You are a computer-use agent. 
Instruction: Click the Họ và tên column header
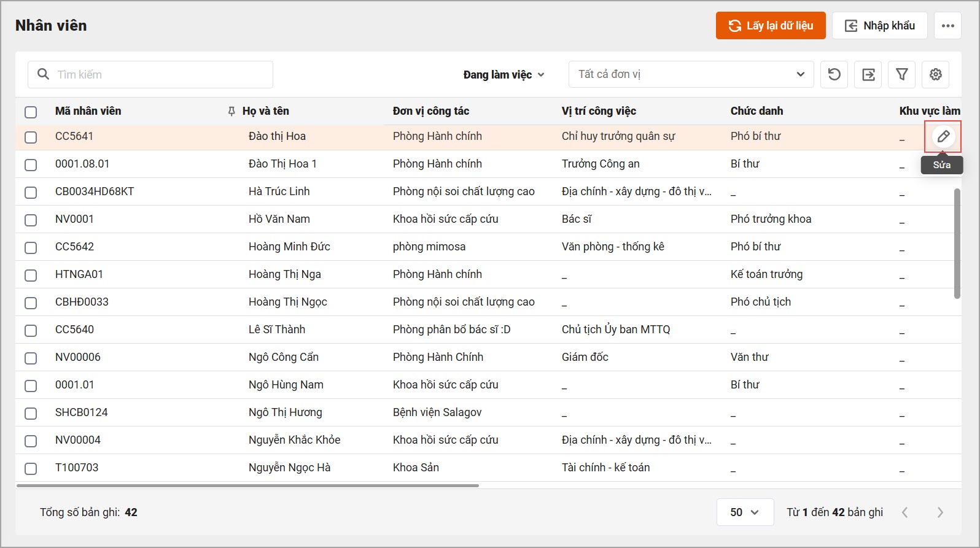(265, 111)
